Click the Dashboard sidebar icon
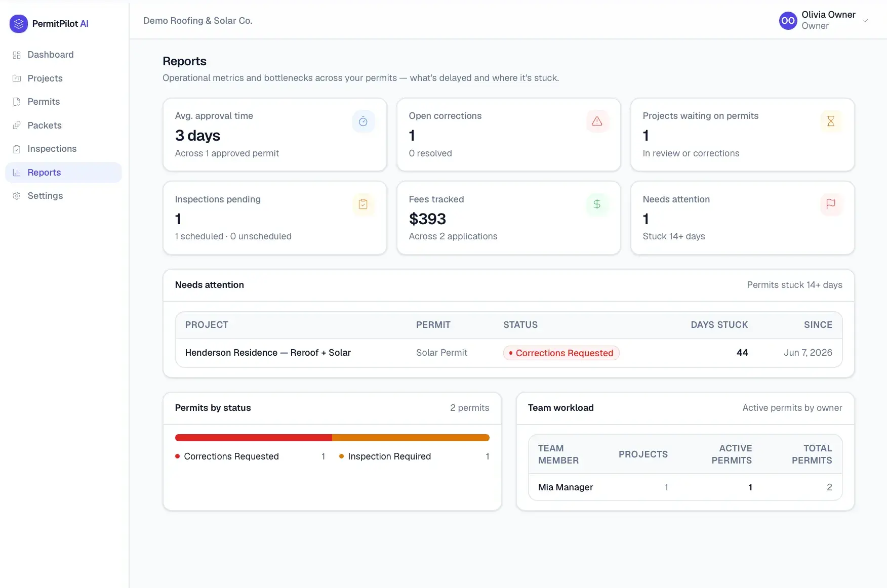This screenshot has width=887, height=588. pyautogui.click(x=17, y=55)
